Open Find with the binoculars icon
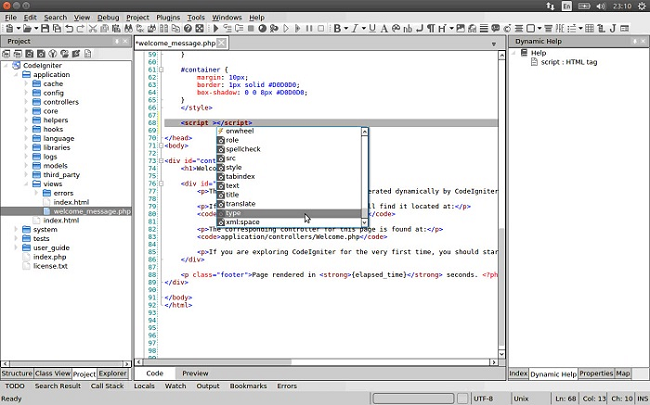The image size is (650, 405). point(128,29)
